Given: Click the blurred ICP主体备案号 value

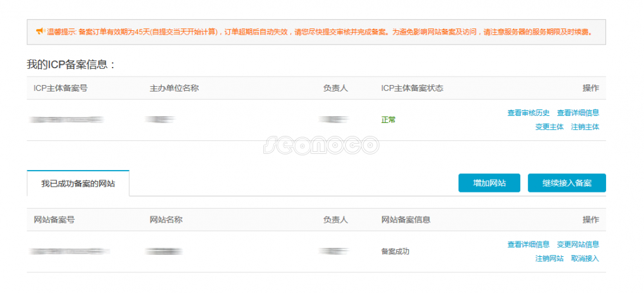Looking at the screenshot, I should pos(68,120).
